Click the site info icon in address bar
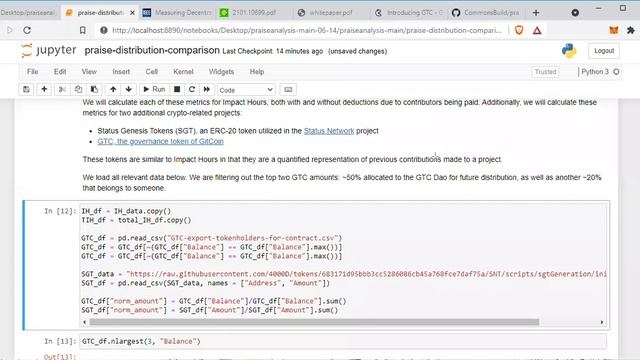This screenshot has height=360, width=640. coord(104,30)
